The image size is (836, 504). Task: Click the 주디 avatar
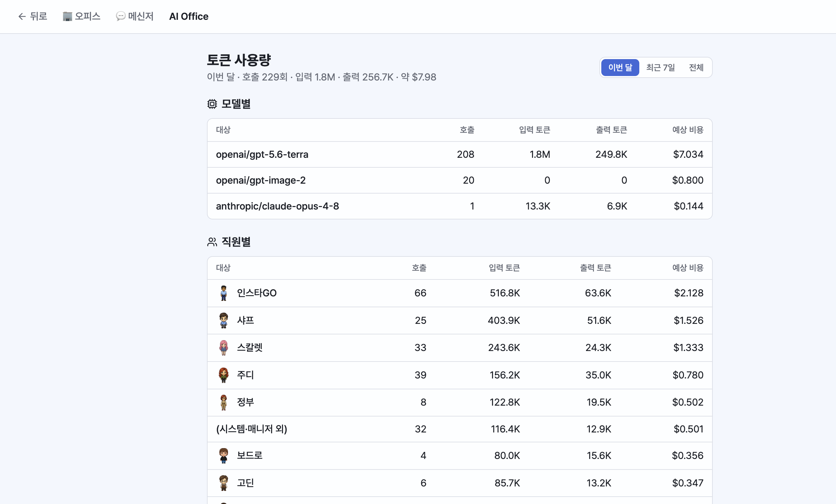[224, 375]
